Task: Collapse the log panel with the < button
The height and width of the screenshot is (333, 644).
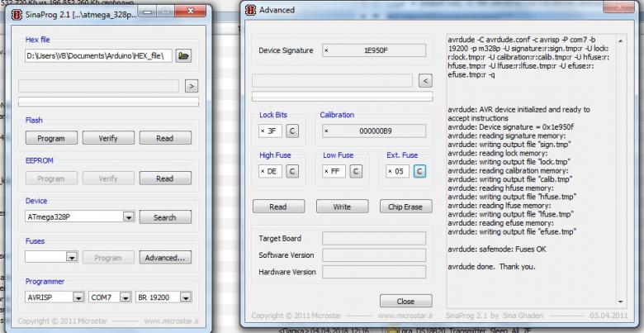Action: (425, 81)
